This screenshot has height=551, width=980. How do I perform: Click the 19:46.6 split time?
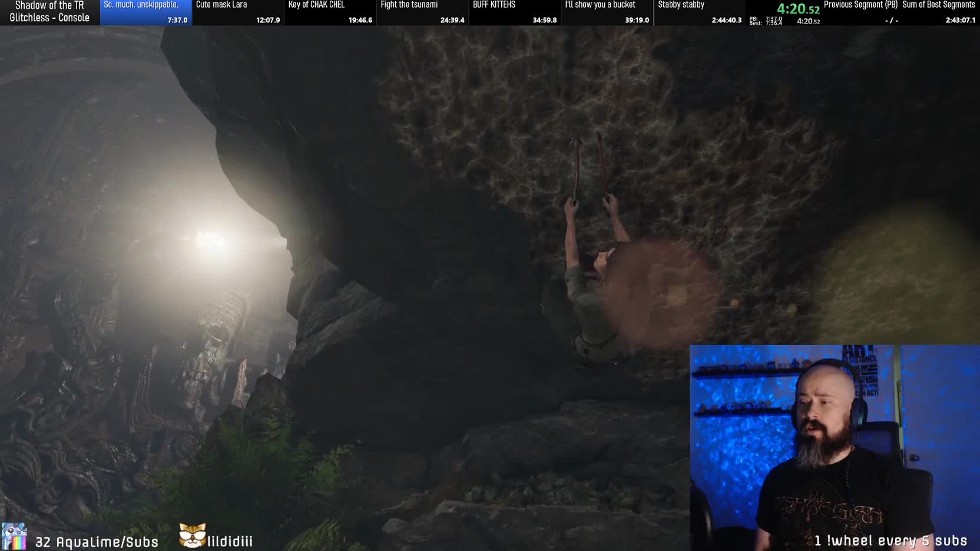(360, 20)
